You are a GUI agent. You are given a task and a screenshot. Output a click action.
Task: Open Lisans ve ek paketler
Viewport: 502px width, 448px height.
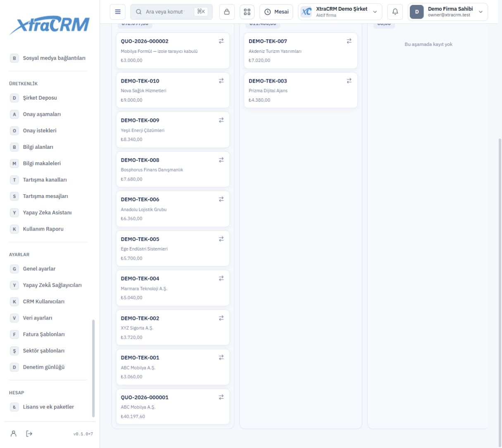(48, 407)
